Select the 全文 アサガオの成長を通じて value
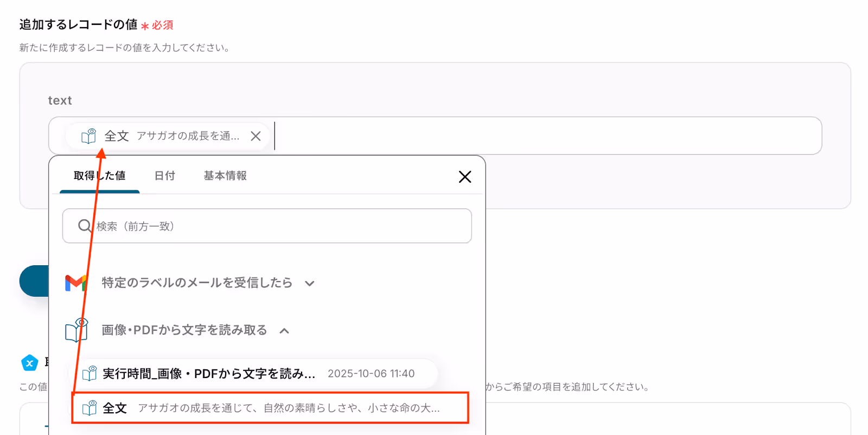868x435 pixels. (270, 407)
